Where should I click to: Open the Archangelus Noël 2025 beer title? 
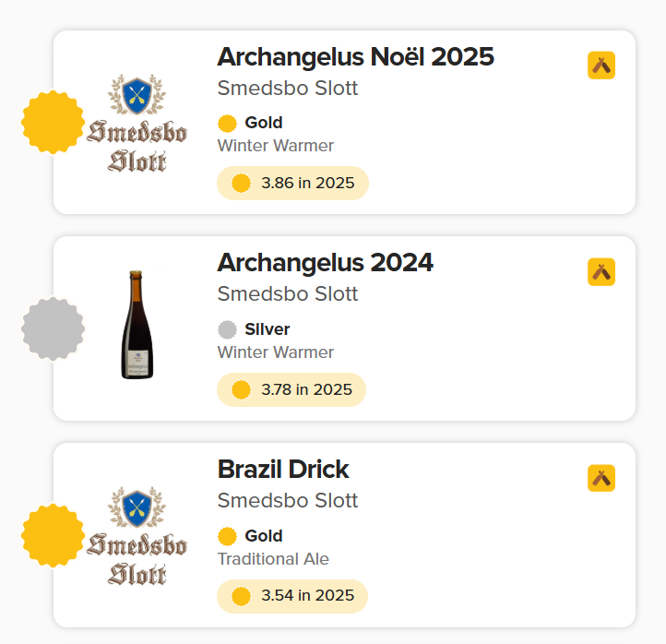pos(355,57)
